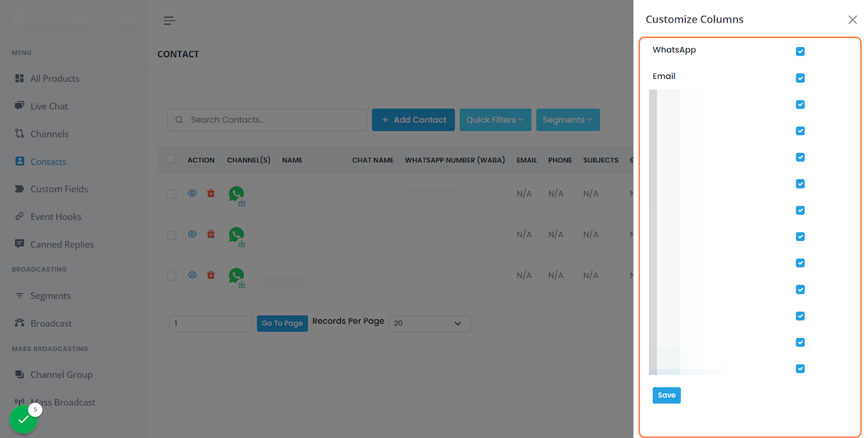Toggle the checkbox directly below Email
Viewport: 868px width, 438px height.
[800, 104]
